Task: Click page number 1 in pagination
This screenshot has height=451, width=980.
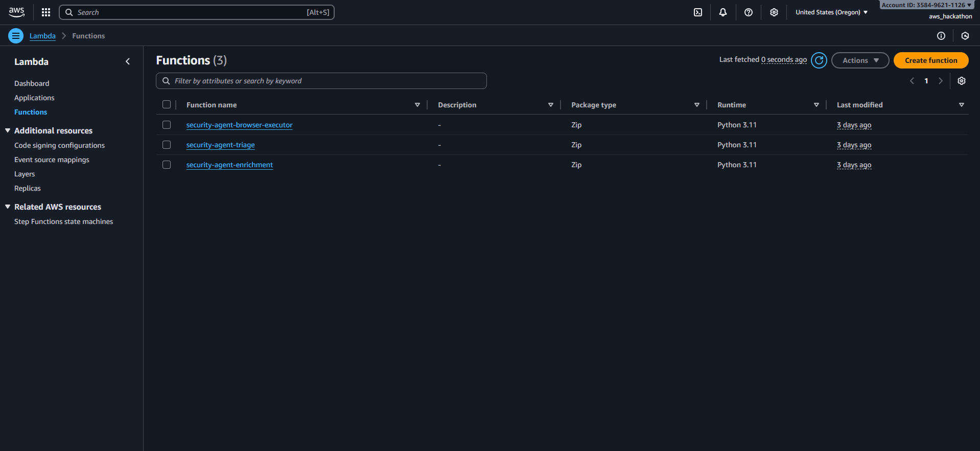Action: (926, 81)
